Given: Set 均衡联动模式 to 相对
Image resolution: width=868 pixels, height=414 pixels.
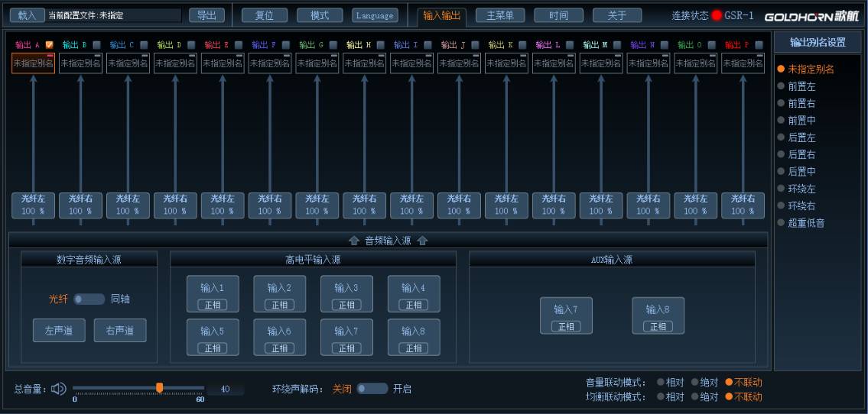Looking at the screenshot, I should tap(671, 396).
